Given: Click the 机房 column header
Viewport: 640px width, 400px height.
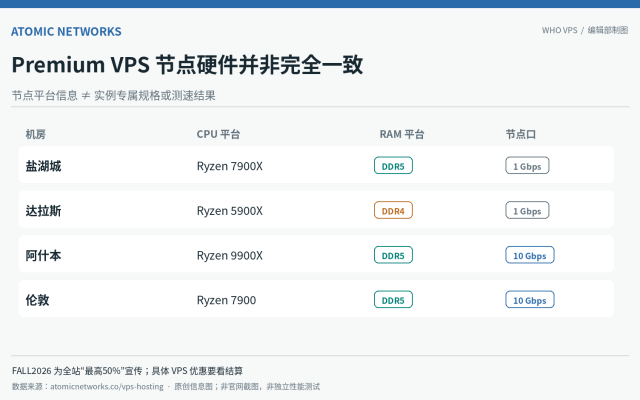Looking at the screenshot, I should [x=36, y=134].
